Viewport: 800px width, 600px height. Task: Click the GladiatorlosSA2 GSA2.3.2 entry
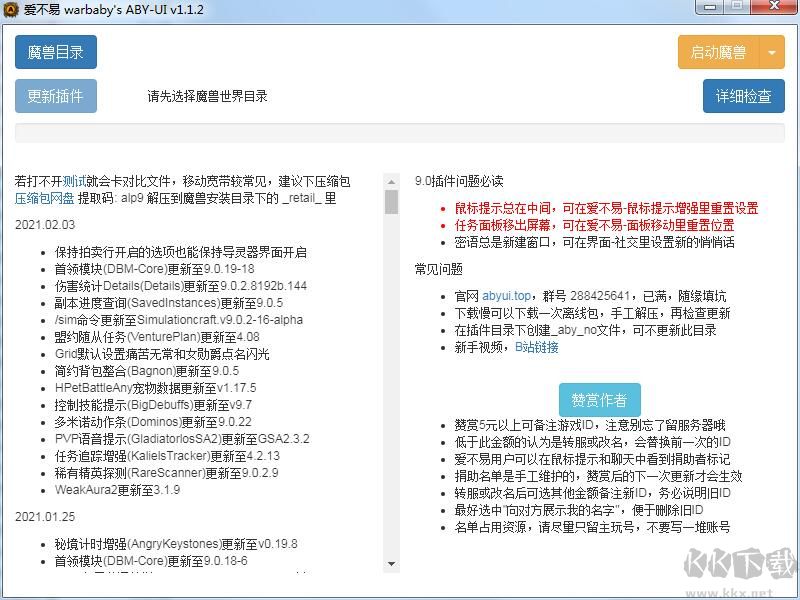click(182, 439)
